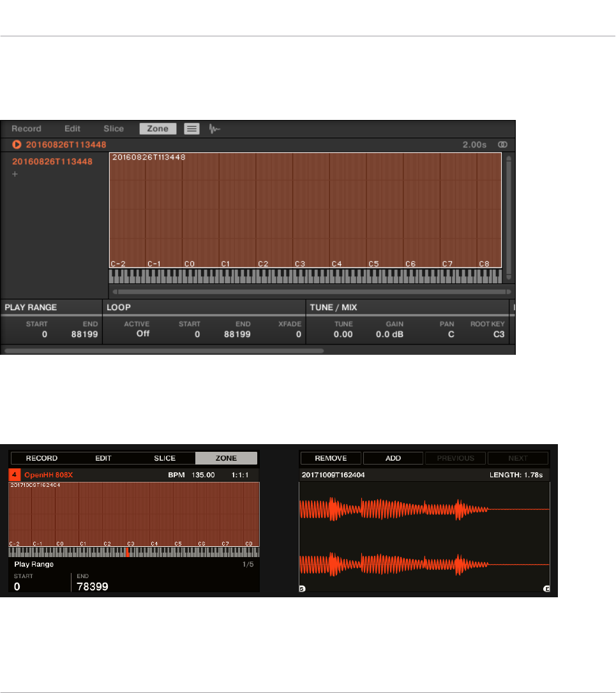Click the sample length readout 2.00s

(x=474, y=145)
